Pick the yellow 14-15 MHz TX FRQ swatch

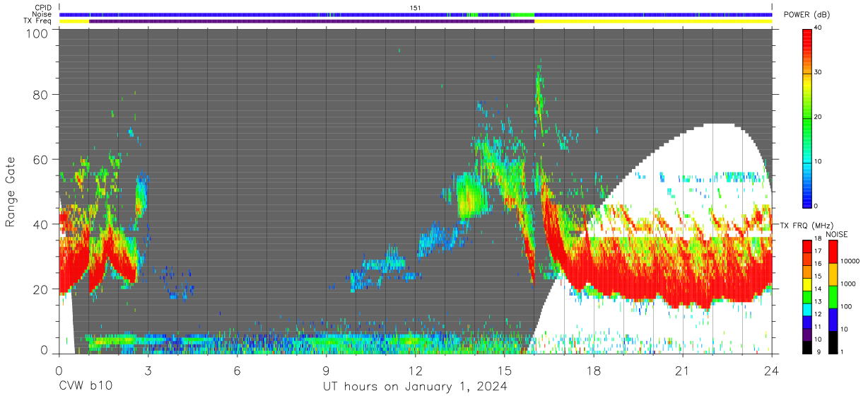807,284
